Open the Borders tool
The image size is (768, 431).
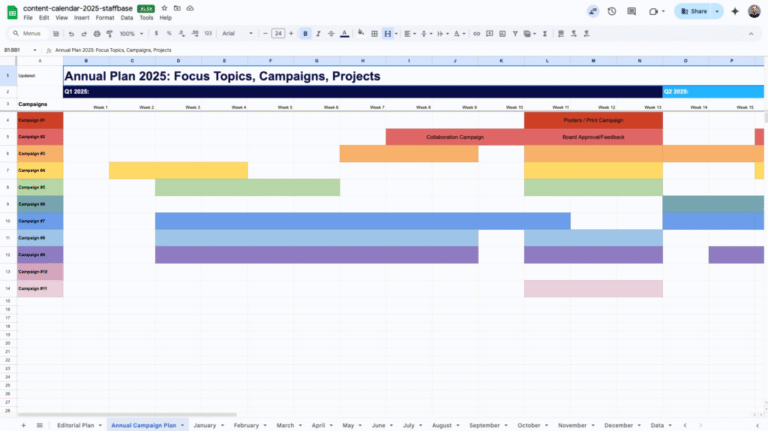[373, 33]
